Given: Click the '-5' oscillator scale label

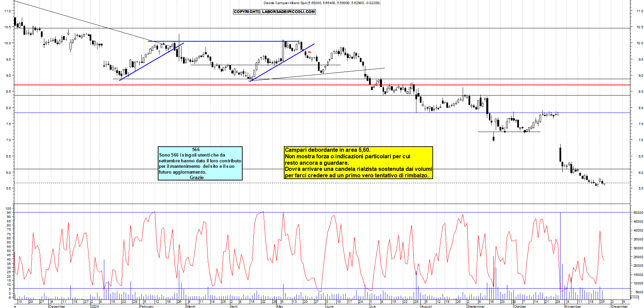Looking at the screenshot, I should tap(9, 297).
